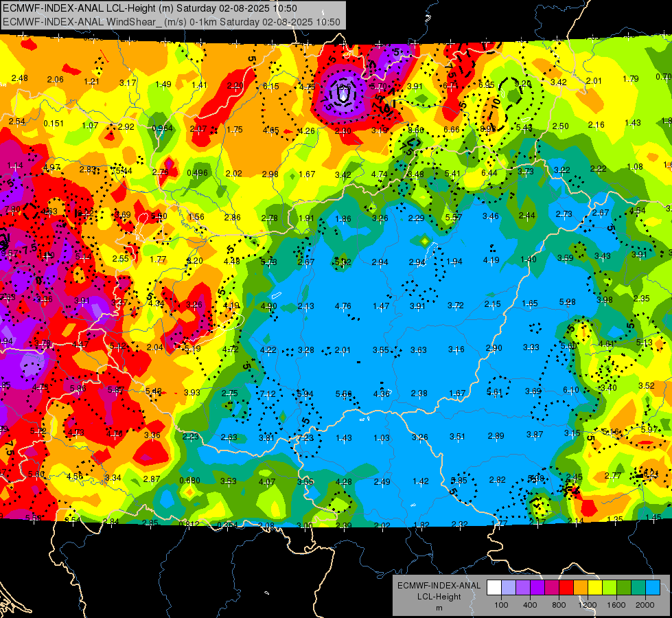The height and width of the screenshot is (618, 672).
Task: Click the LCL-Height title line in header
Action: coord(150,8)
